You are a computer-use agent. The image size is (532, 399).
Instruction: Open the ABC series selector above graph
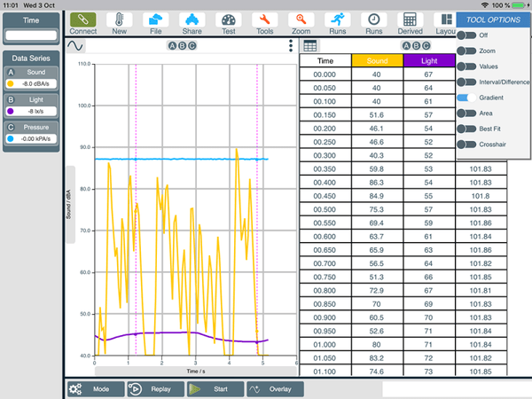[181, 45]
